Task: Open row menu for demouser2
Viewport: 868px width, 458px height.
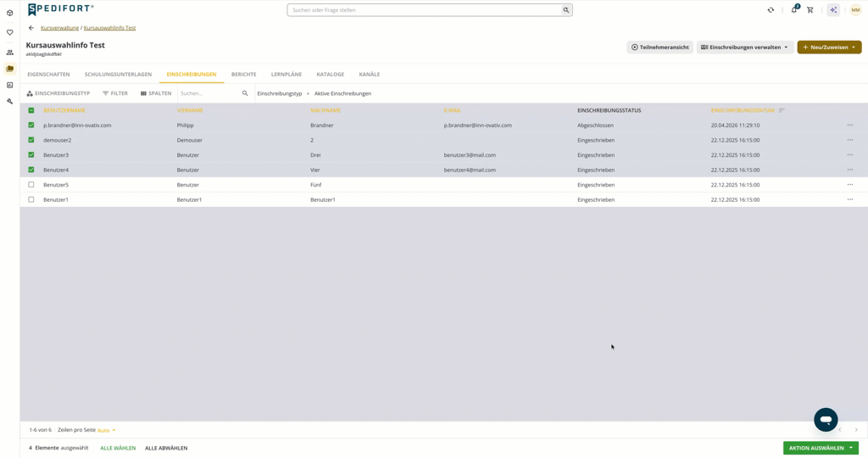Action: tap(849, 140)
